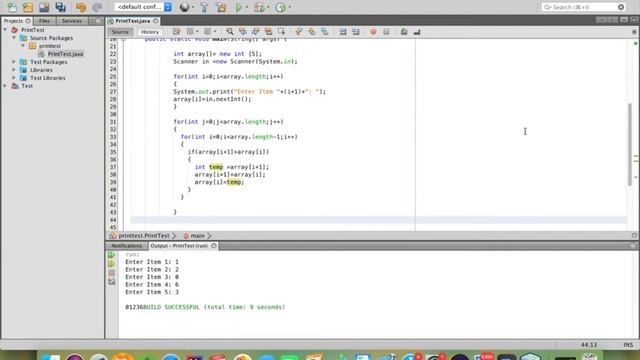Click the editor vertical scrollbar thumb
640x360 pixels.
click(630, 144)
